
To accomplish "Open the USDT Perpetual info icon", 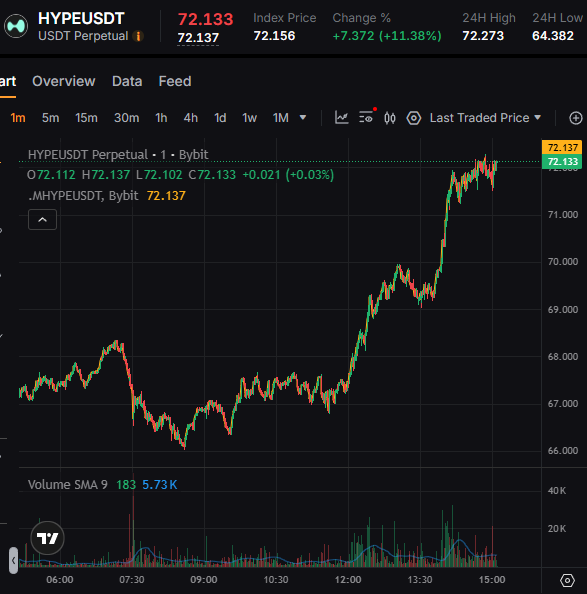I will pos(139,36).
